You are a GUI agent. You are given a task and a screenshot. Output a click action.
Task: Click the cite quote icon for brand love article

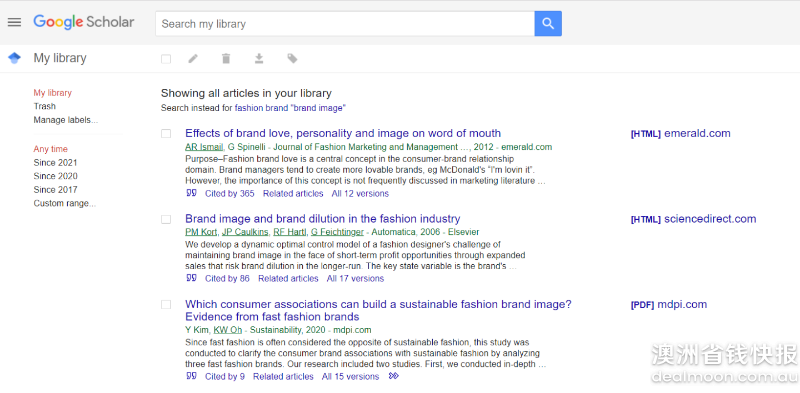click(x=191, y=193)
